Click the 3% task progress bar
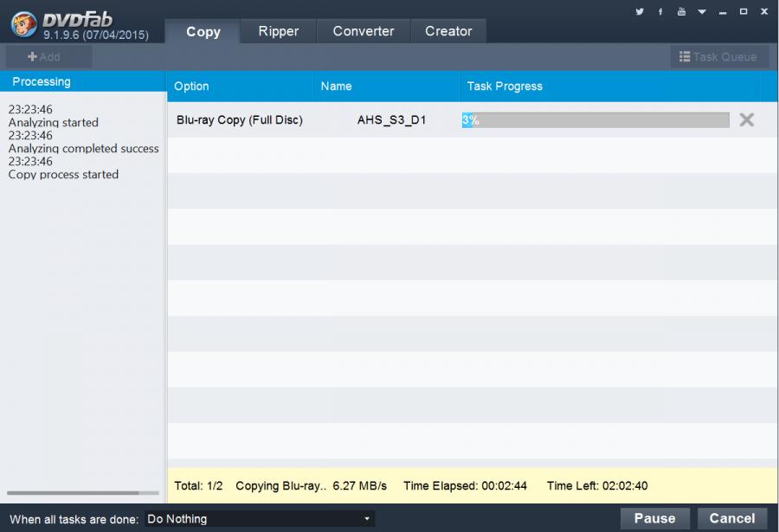 pos(596,119)
